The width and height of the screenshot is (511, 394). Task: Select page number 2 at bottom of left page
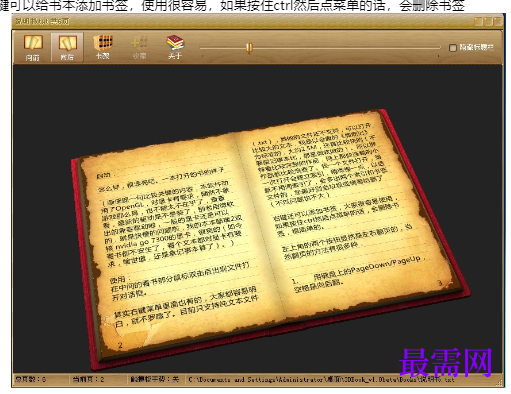tap(120, 345)
